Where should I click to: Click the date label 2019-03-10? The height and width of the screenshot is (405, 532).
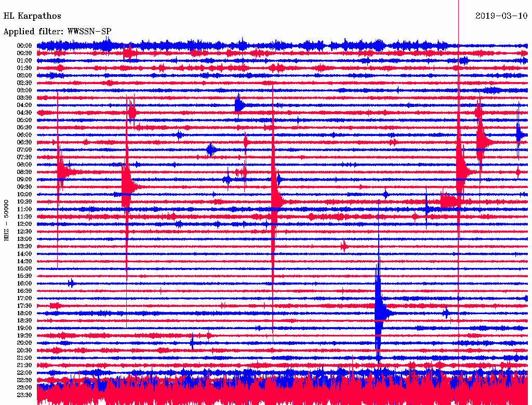(501, 16)
